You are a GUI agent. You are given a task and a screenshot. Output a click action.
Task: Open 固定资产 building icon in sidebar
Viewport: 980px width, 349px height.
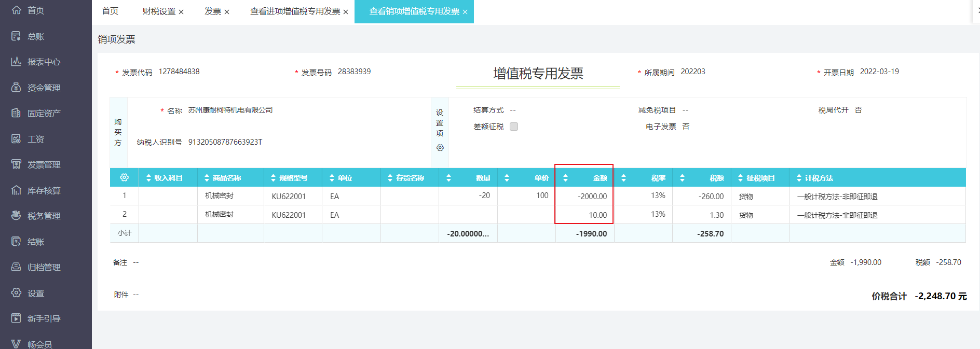point(16,113)
